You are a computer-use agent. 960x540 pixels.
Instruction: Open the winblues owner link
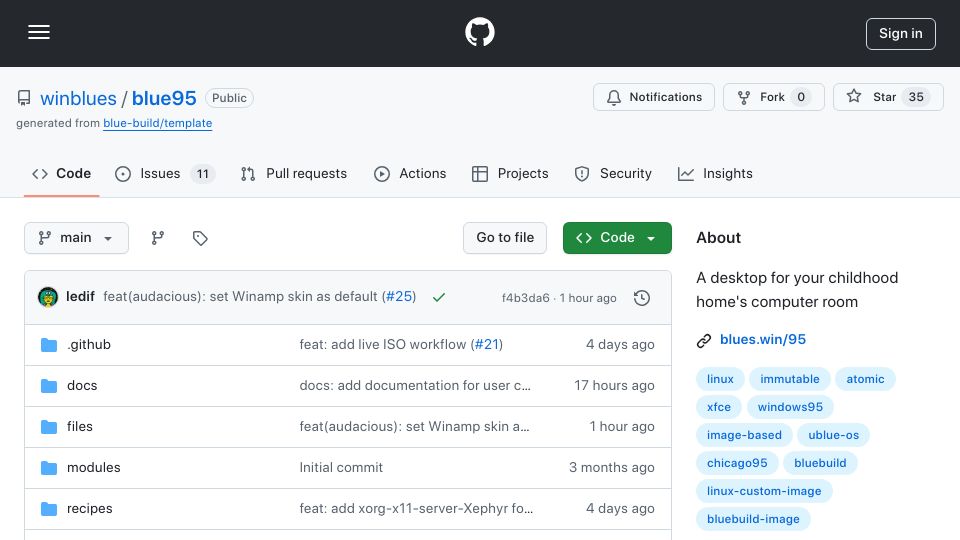pos(78,98)
